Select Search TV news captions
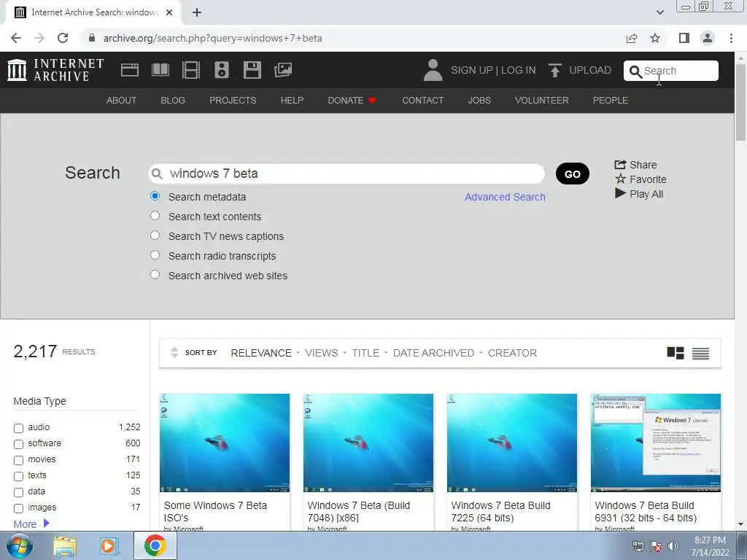This screenshot has width=747, height=560. click(155, 236)
